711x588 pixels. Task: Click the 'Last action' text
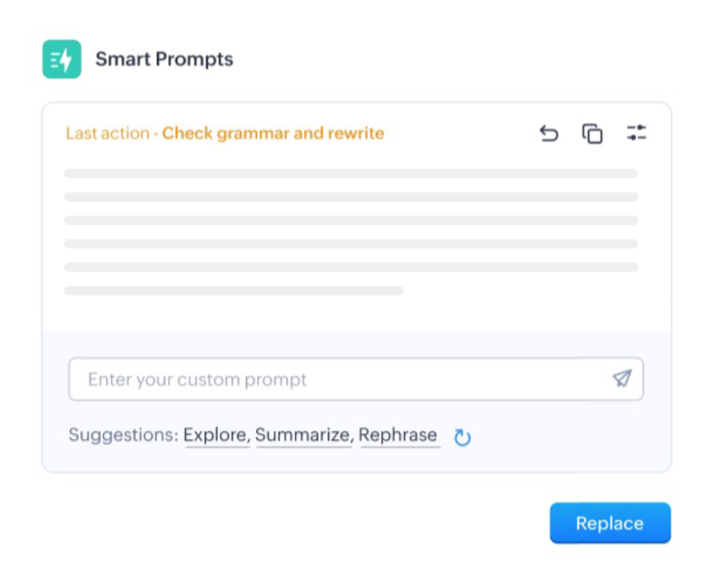pyautogui.click(x=107, y=134)
